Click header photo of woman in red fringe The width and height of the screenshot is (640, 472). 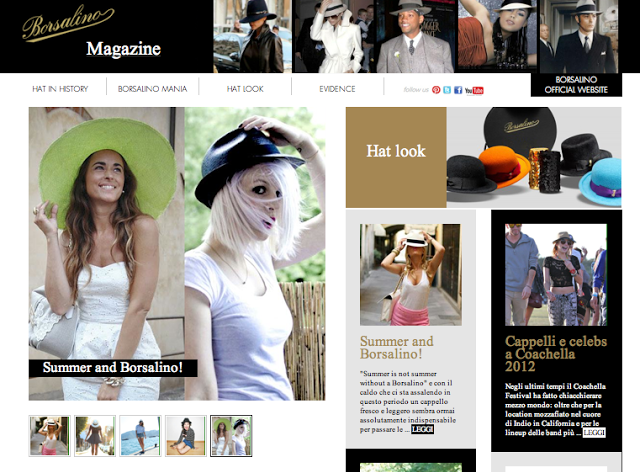point(498,36)
